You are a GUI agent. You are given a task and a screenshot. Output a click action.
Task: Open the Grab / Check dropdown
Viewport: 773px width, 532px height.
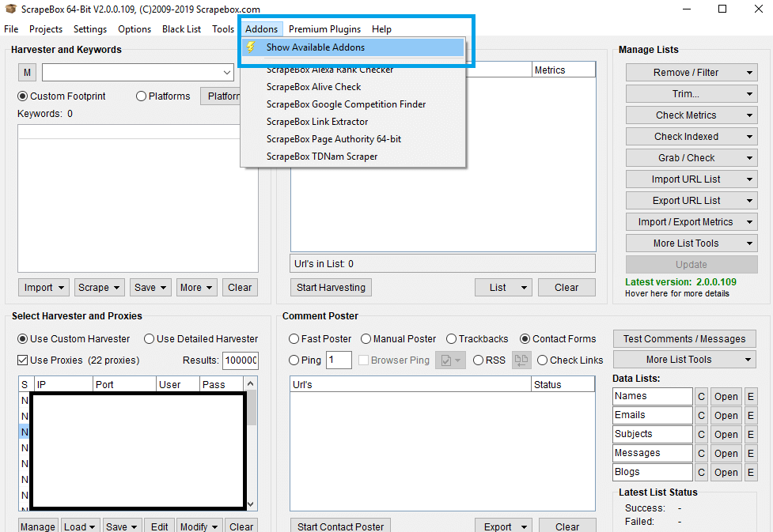click(692, 157)
